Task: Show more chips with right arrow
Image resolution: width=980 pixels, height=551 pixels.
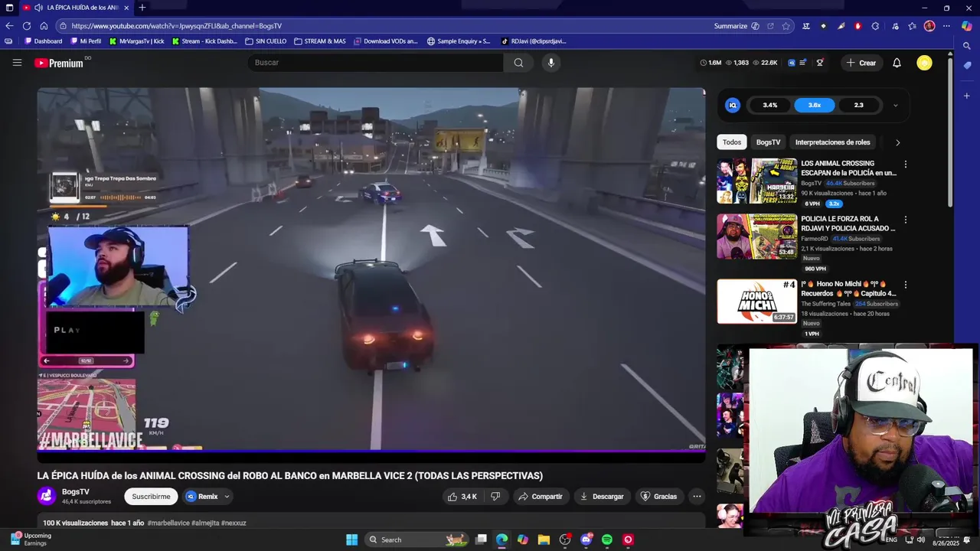Action: [x=897, y=142]
